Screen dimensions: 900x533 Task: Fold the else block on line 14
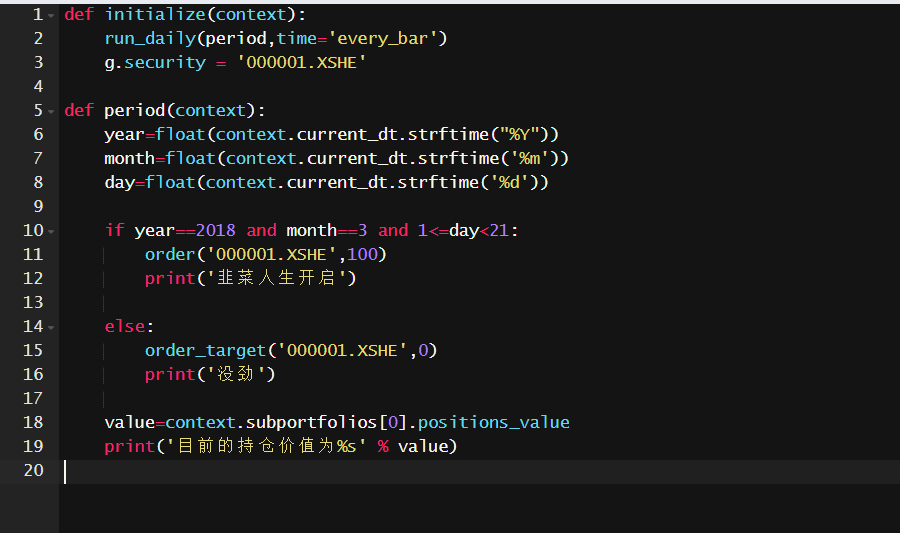pos(52,327)
